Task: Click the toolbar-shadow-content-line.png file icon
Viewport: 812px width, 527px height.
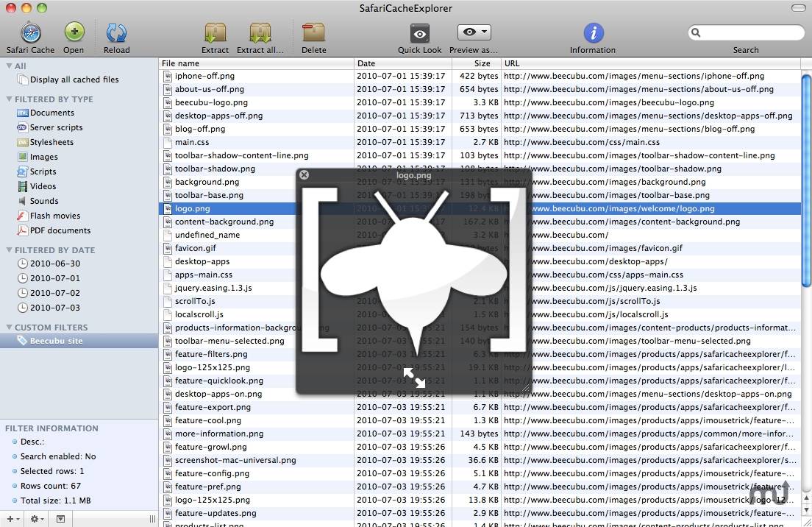Action: [x=167, y=155]
